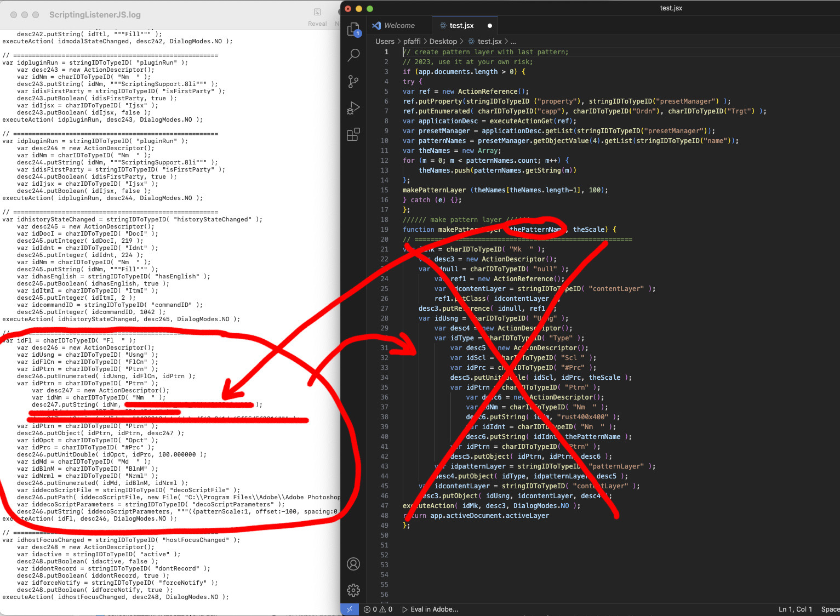The image size is (840, 616).
Task: Click the React file icon on test.jsx tab
Action: (x=442, y=25)
